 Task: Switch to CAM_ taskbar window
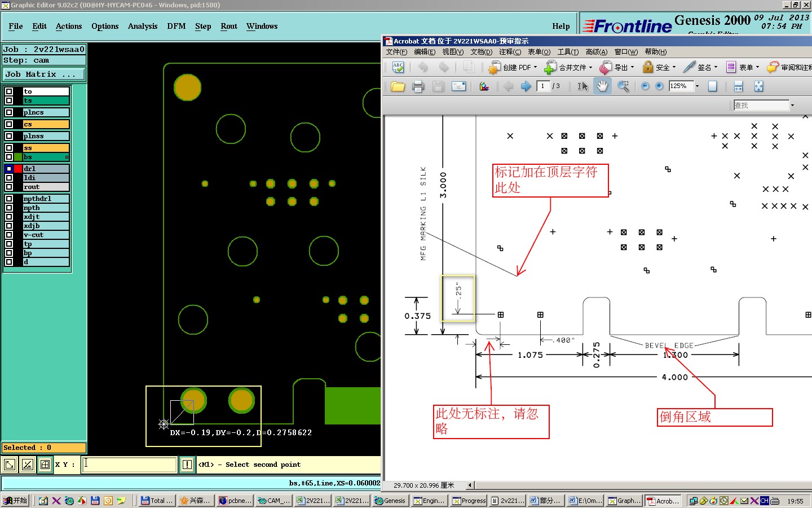tap(273, 501)
